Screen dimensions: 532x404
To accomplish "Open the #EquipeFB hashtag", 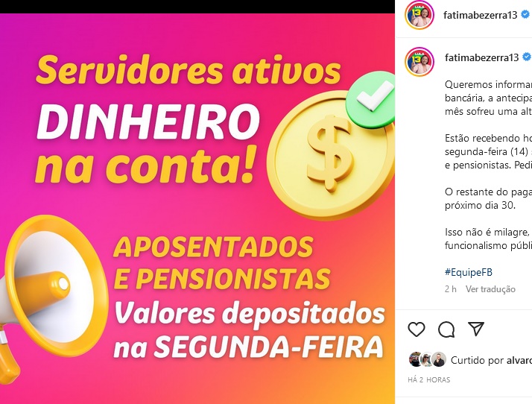I will click(x=469, y=272).
